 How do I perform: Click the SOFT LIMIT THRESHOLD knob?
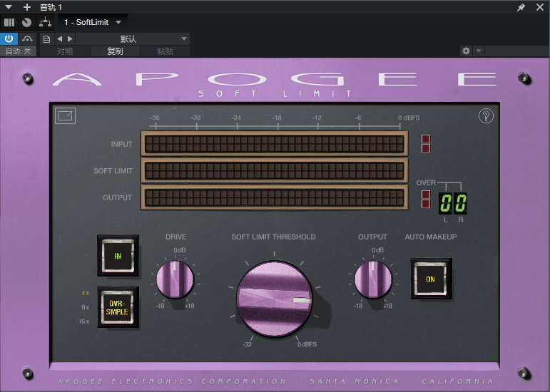pyautogui.click(x=275, y=299)
